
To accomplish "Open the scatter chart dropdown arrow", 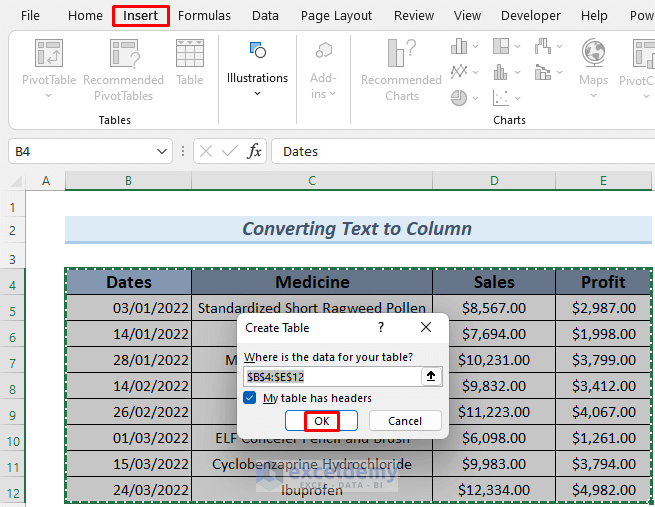I will (x=518, y=99).
